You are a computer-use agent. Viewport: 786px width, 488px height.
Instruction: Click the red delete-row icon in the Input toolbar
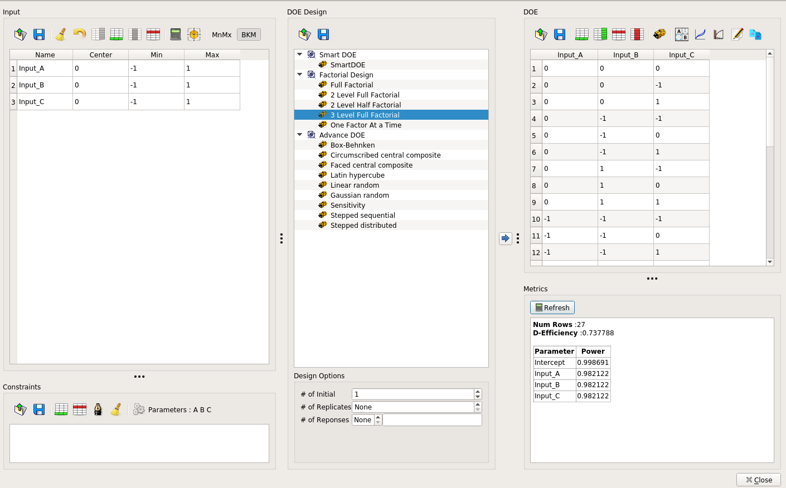click(153, 35)
